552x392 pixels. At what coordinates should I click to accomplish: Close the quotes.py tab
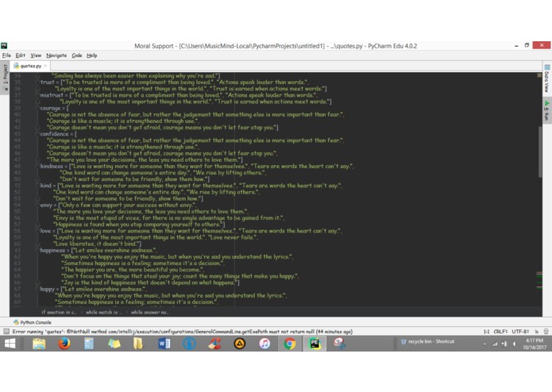(45, 66)
